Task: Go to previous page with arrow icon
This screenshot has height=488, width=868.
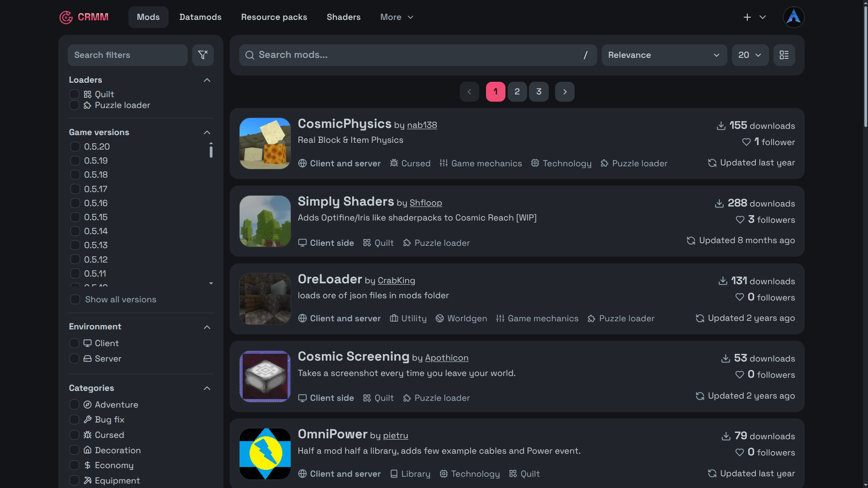Action: (469, 92)
